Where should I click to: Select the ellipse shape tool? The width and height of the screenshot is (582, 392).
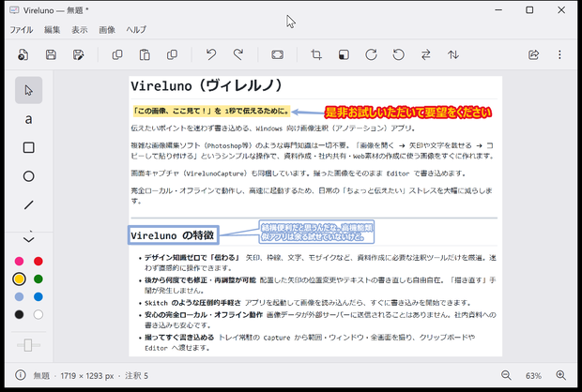(28, 176)
